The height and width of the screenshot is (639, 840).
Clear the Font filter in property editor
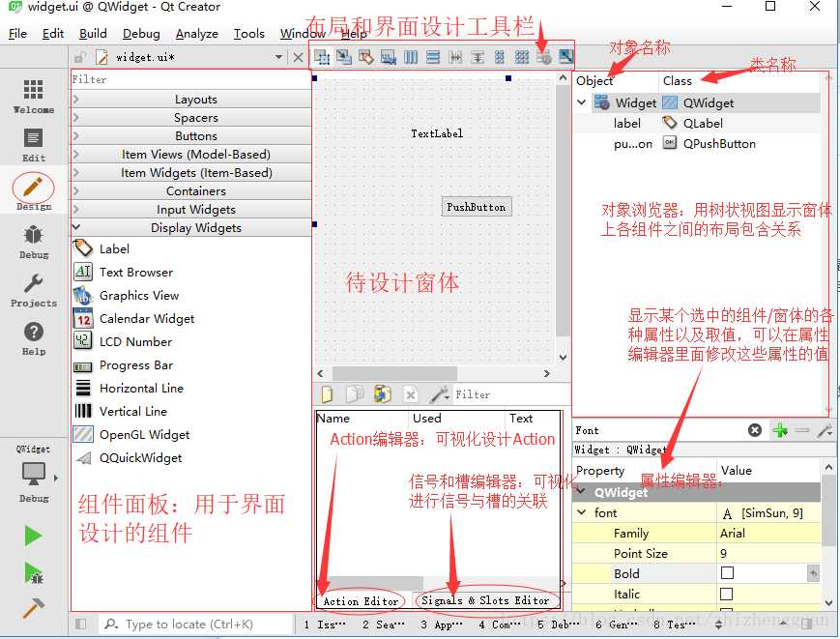[755, 430]
